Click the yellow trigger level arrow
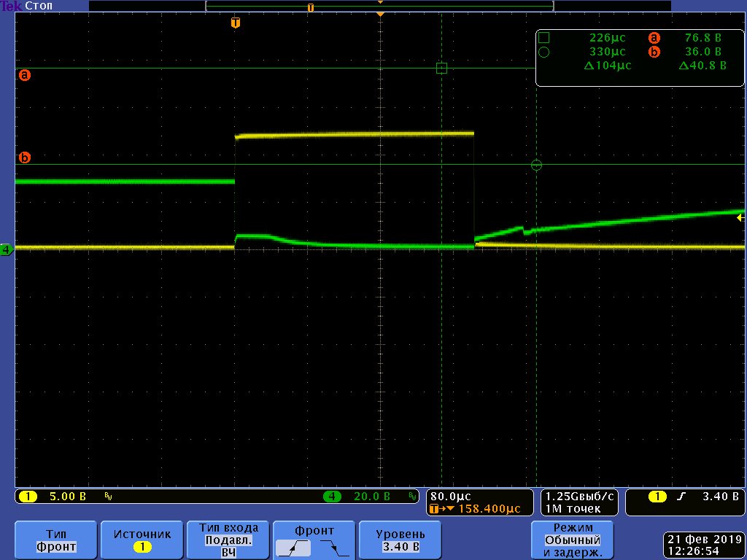Image resolution: width=747 pixels, height=560 pixels. point(740,218)
